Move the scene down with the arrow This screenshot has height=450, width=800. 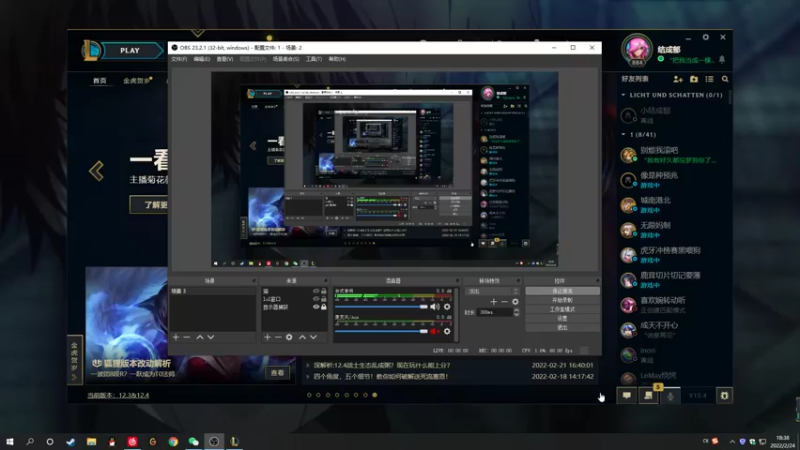click(211, 337)
